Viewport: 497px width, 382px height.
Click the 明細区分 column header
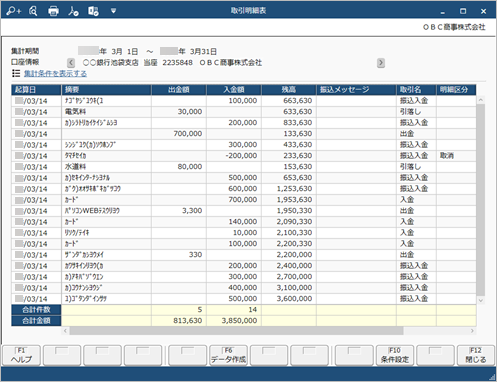tap(456, 90)
